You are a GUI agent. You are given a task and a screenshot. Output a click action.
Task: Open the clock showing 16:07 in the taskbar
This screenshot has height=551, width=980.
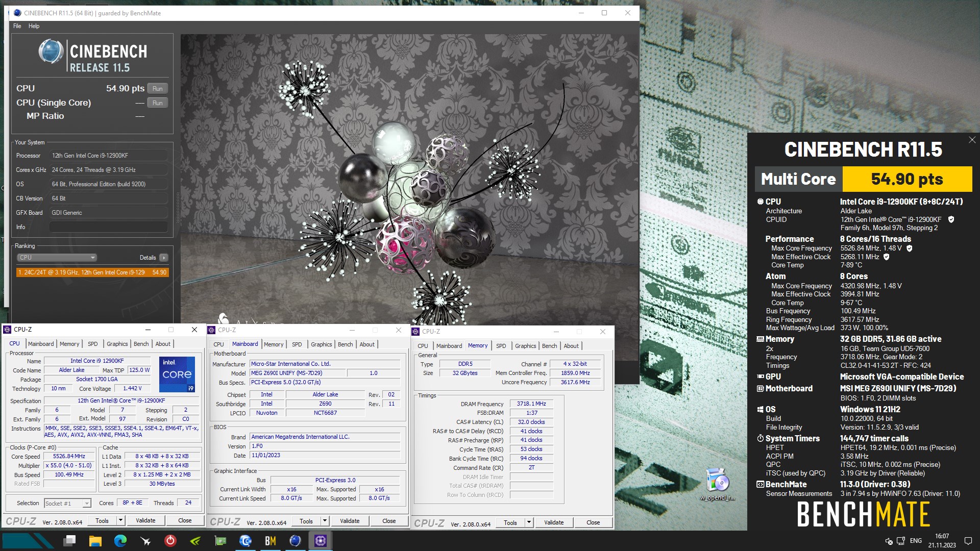point(942,541)
